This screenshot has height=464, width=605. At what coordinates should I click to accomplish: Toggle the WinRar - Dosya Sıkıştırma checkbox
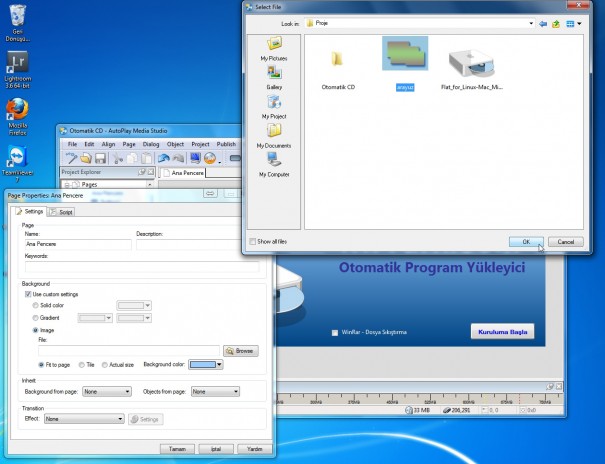tap(335, 332)
